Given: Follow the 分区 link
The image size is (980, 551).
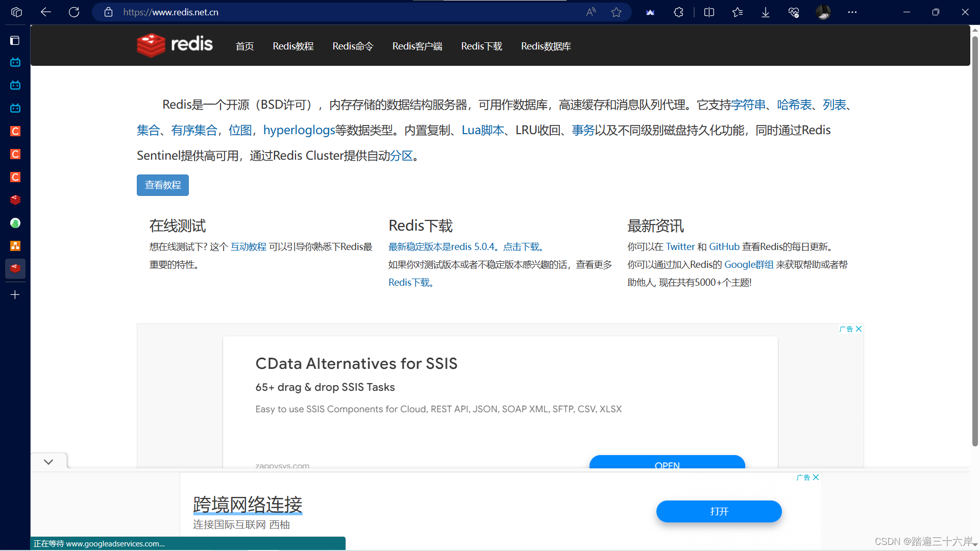Looking at the screenshot, I should 401,156.
